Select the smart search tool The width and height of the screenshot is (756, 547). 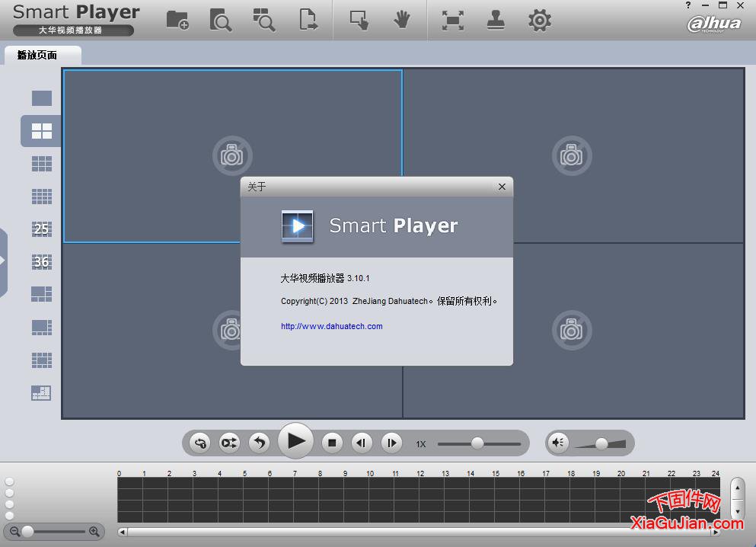tap(264, 21)
